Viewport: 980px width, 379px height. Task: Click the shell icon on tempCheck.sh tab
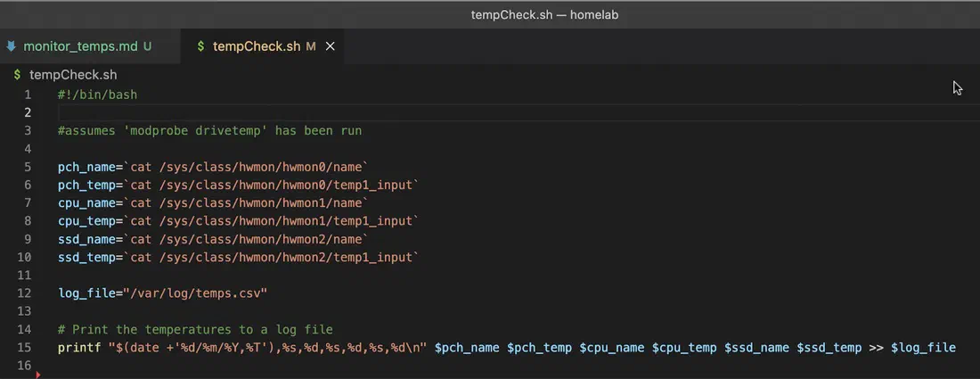[x=200, y=46]
